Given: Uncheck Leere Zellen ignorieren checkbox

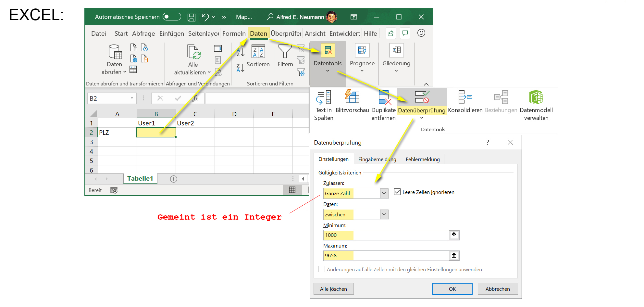Looking at the screenshot, I should click(397, 192).
